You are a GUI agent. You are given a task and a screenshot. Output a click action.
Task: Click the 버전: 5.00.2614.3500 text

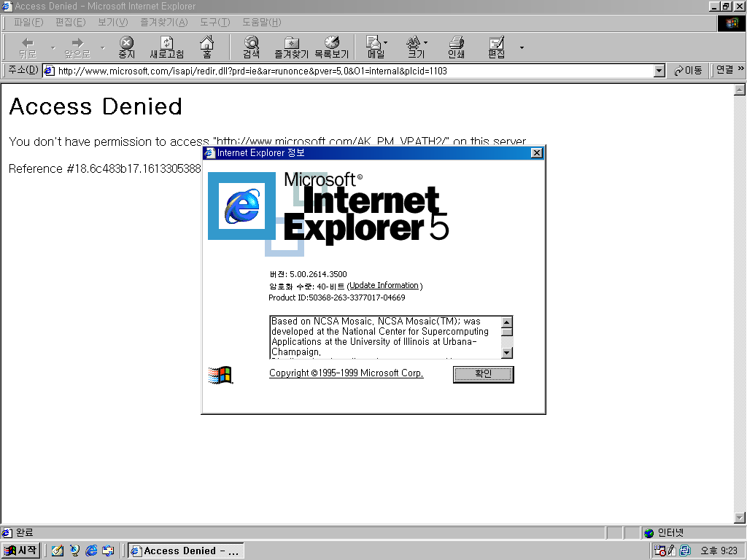[x=309, y=274]
